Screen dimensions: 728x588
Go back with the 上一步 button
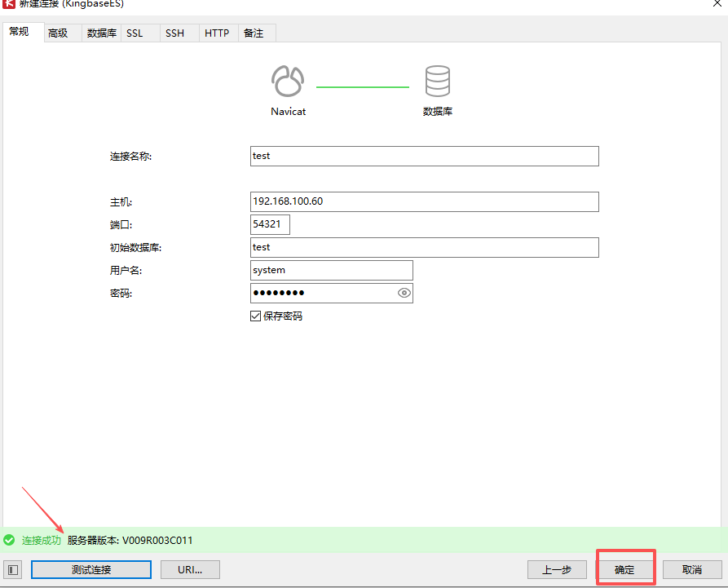point(557,570)
